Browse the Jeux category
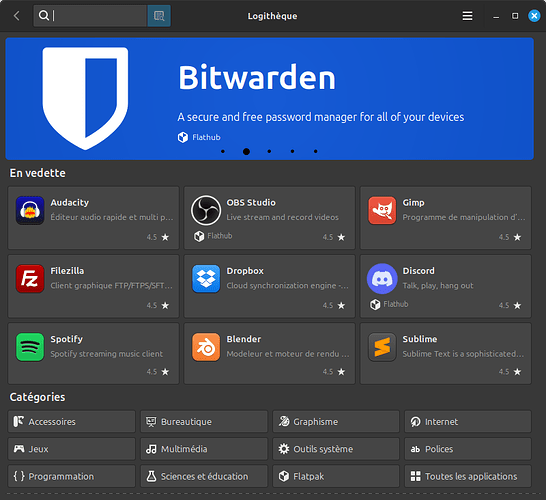This screenshot has width=546, height=500. (x=71, y=449)
